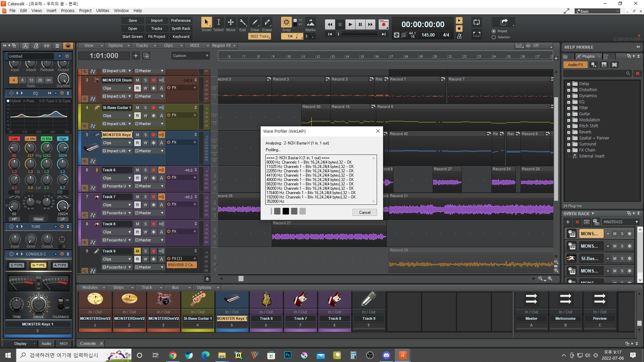The image size is (644, 362).
Task: Open console Strips menu
Action: 123,288
